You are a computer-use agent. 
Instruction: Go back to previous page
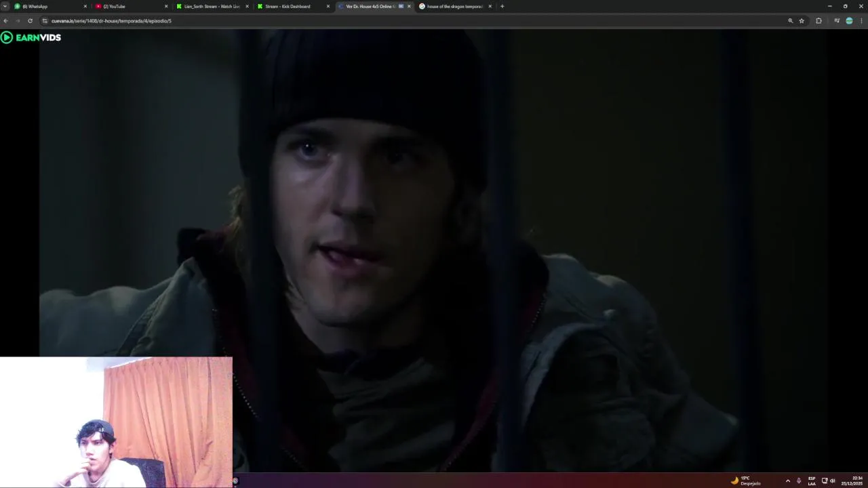[5, 20]
